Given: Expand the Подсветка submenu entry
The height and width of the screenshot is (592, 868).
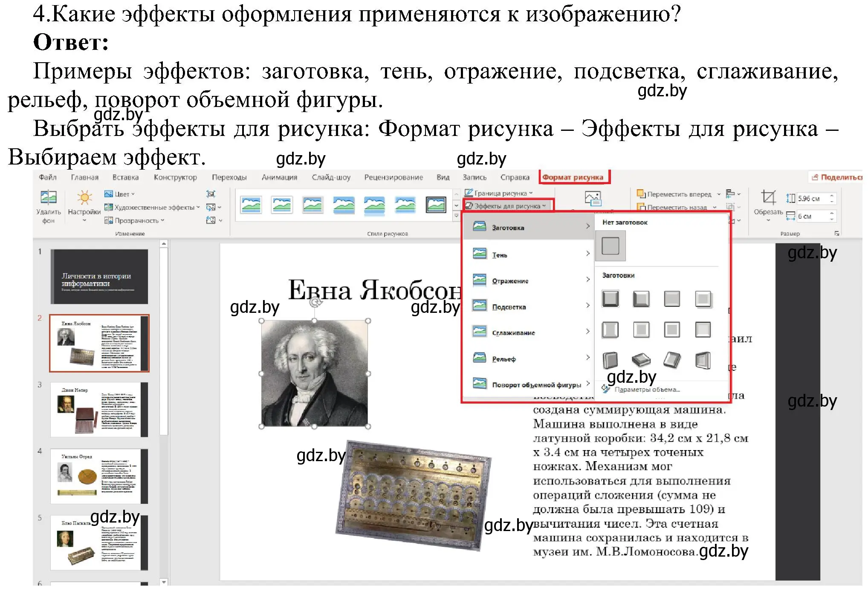Looking at the screenshot, I should [529, 306].
